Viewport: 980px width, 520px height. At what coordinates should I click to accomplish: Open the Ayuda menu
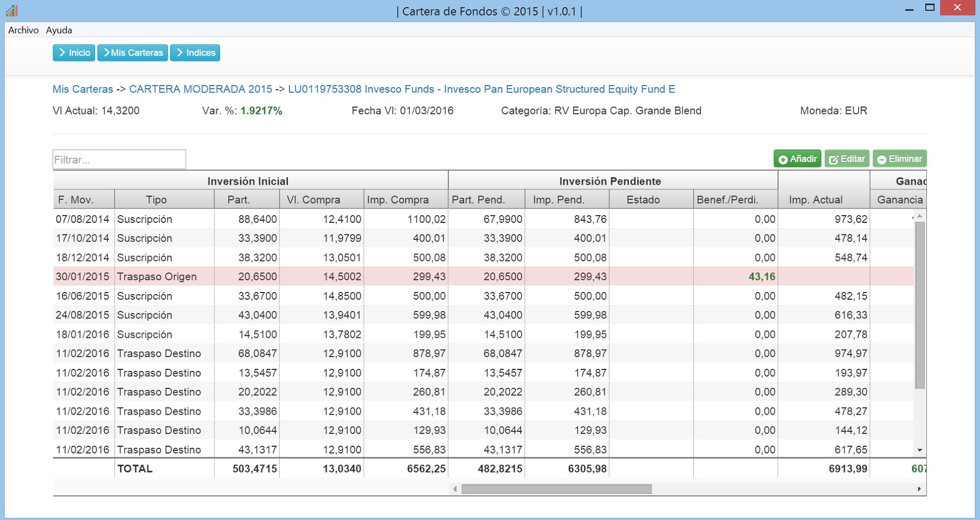pyautogui.click(x=59, y=30)
